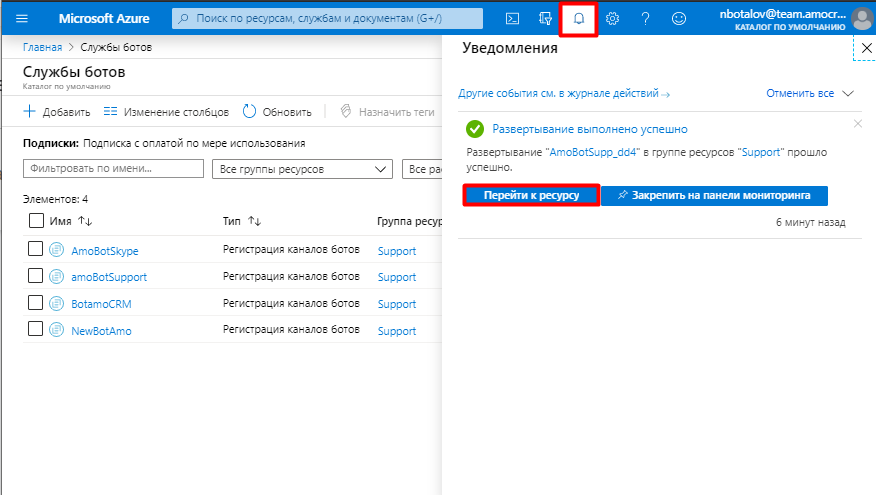The image size is (876, 495).
Task: Open Support group link in AmoBotSkype row
Action: click(x=397, y=251)
